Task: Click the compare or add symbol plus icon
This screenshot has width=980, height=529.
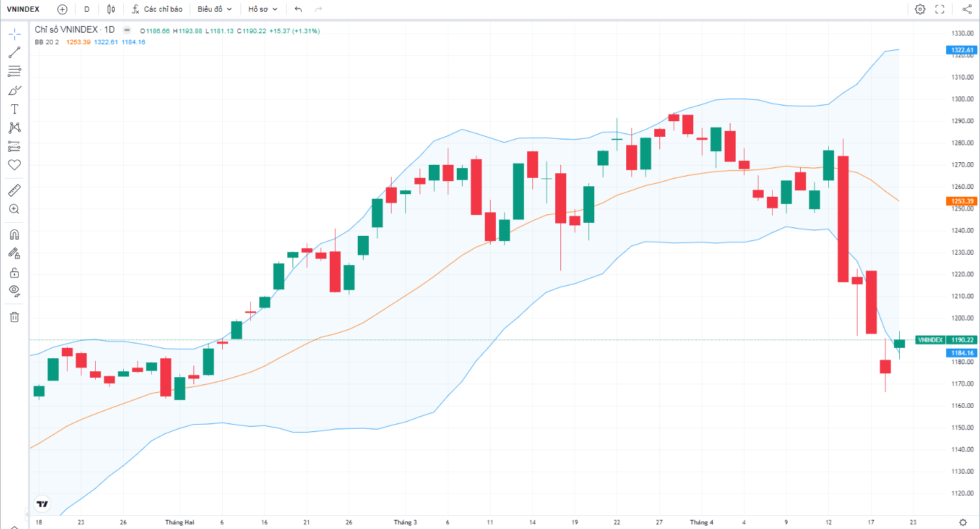Action: tap(62, 9)
